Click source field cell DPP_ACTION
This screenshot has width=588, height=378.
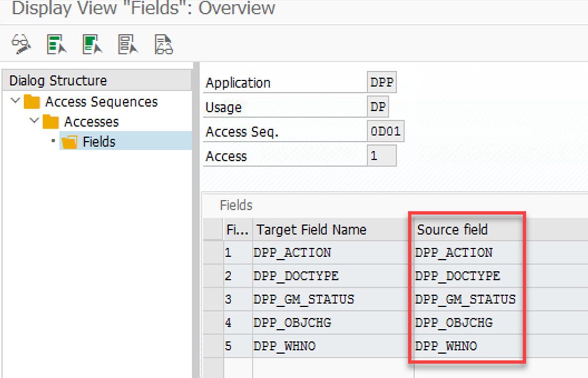(x=468, y=253)
